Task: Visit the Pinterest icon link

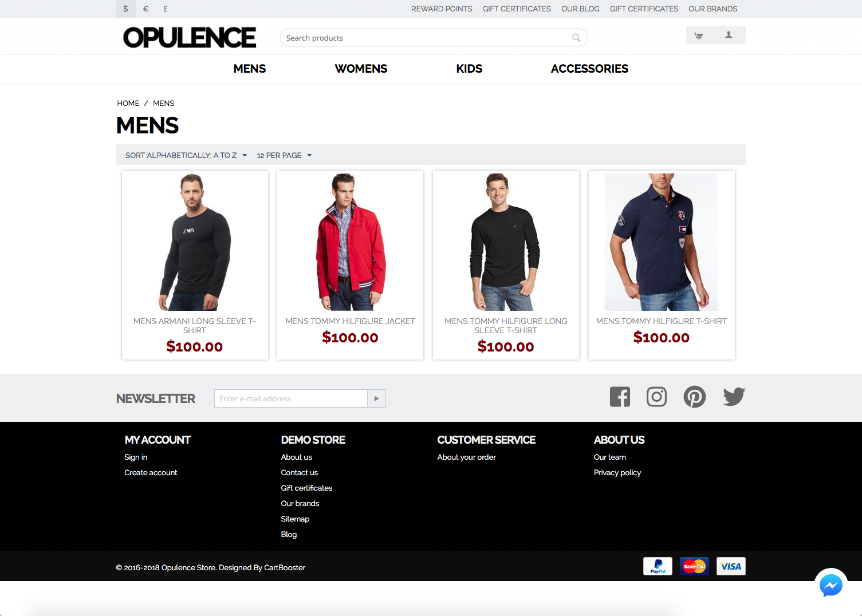Action: pyautogui.click(x=694, y=397)
